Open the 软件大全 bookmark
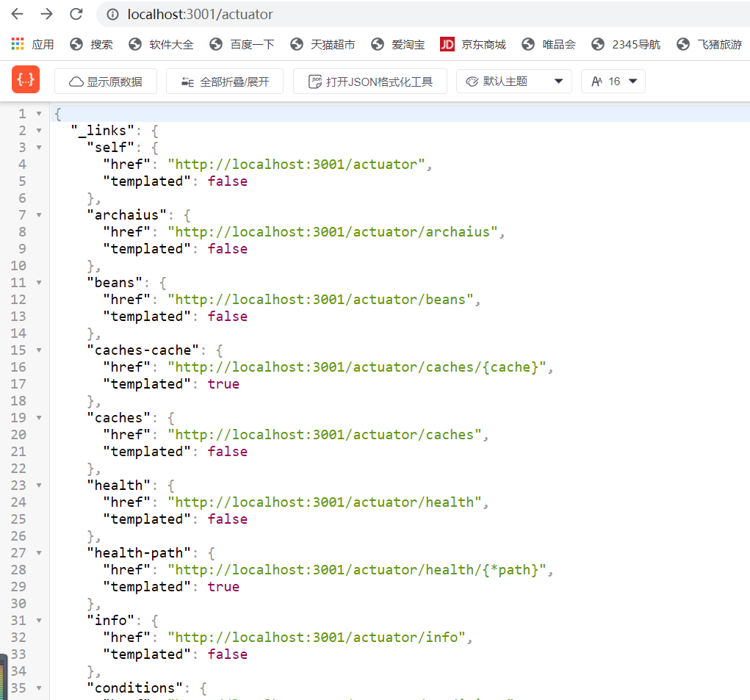 coord(161,45)
